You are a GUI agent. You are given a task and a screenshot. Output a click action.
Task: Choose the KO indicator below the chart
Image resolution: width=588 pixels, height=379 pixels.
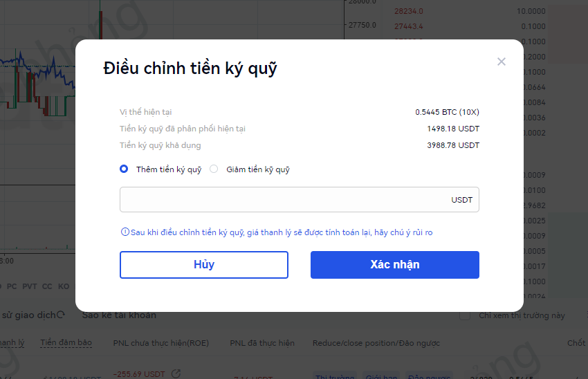click(64, 286)
